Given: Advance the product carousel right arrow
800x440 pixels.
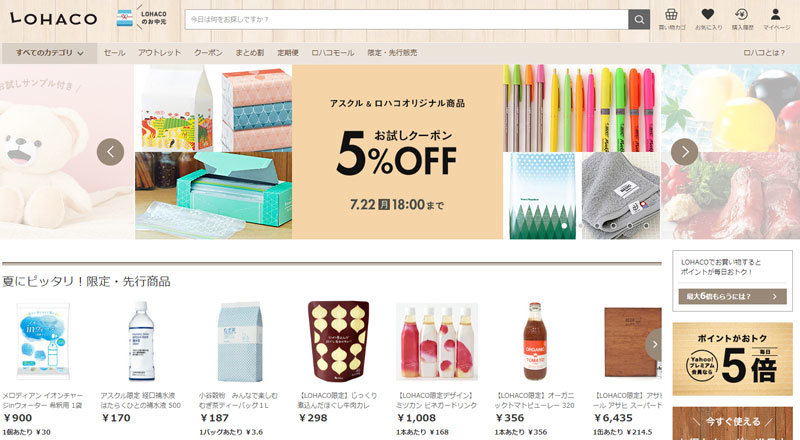Looking at the screenshot, I should [654, 345].
